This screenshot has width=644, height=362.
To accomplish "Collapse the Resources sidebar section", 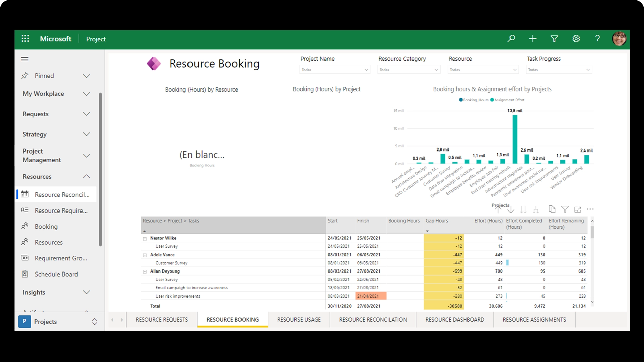I will tap(86, 177).
